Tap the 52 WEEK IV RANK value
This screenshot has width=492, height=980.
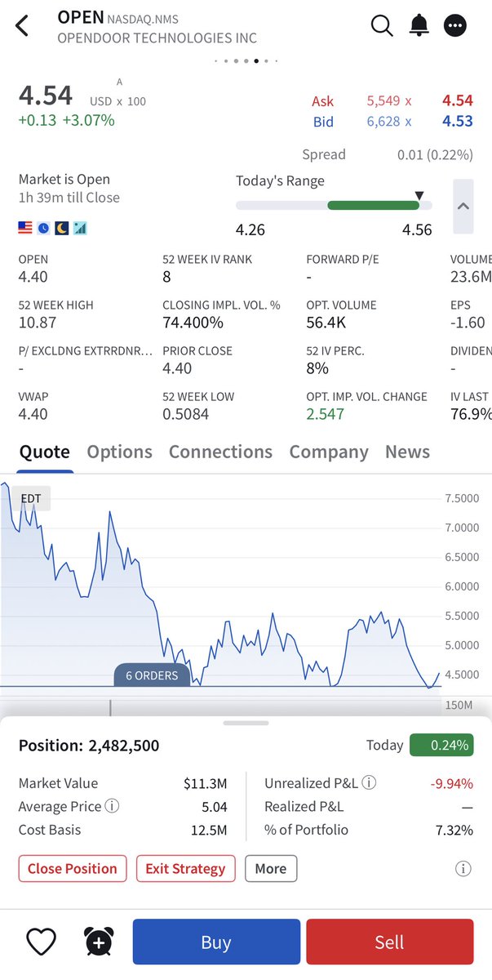pyautogui.click(x=167, y=277)
